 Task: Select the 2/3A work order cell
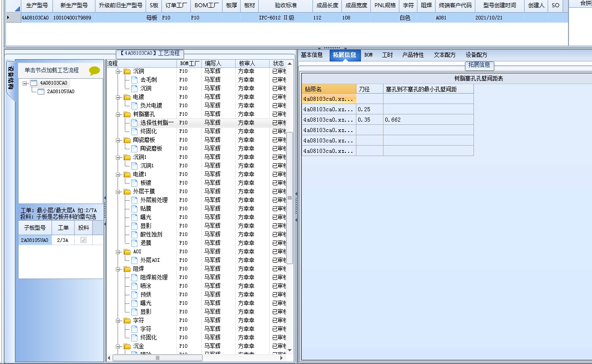pyautogui.click(x=63, y=240)
